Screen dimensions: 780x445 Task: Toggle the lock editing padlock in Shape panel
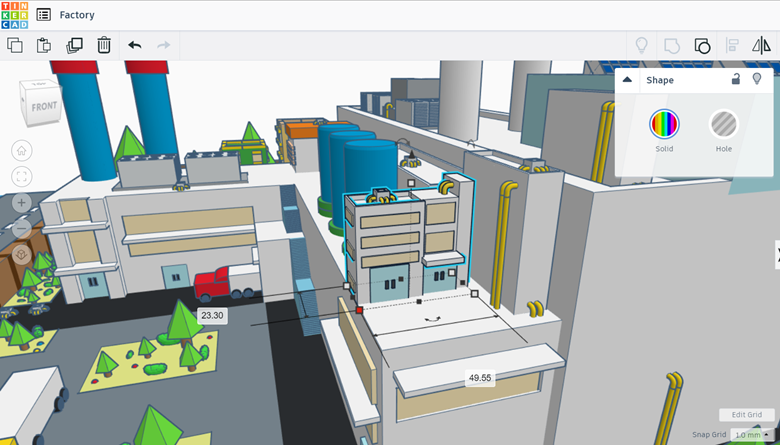pyautogui.click(x=736, y=79)
